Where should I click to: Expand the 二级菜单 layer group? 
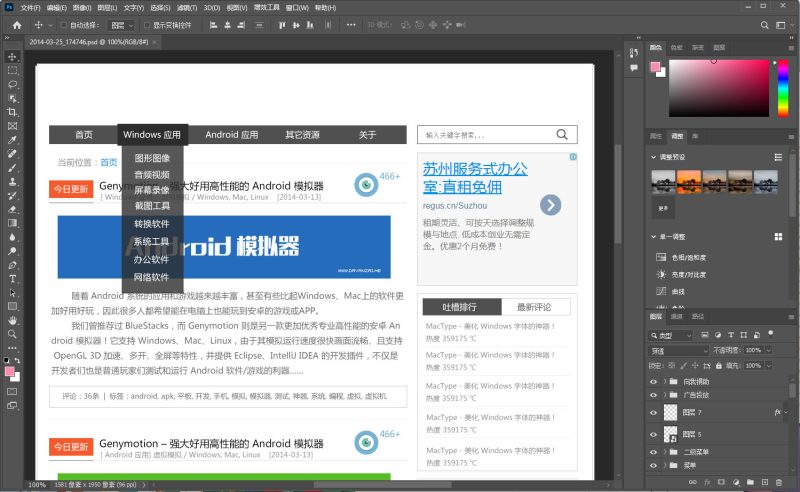[x=665, y=452]
